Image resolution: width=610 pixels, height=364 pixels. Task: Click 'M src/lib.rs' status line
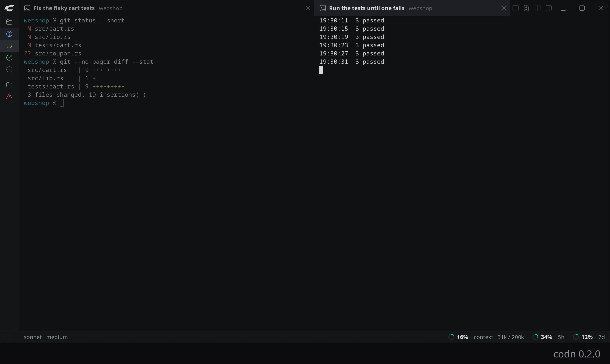coord(49,37)
